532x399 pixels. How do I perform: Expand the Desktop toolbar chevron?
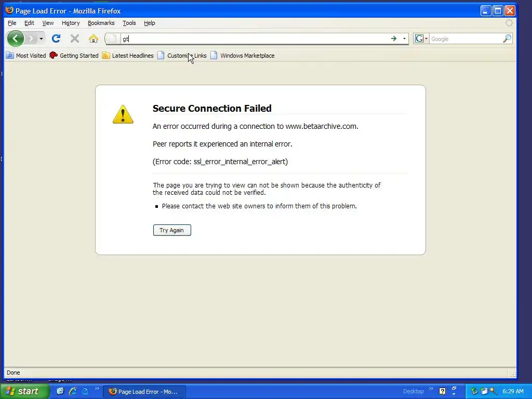(x=431, y=389)
